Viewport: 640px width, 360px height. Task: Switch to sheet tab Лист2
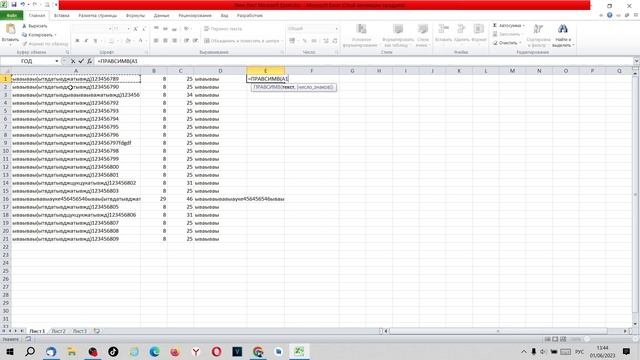(x=58, y=331)
